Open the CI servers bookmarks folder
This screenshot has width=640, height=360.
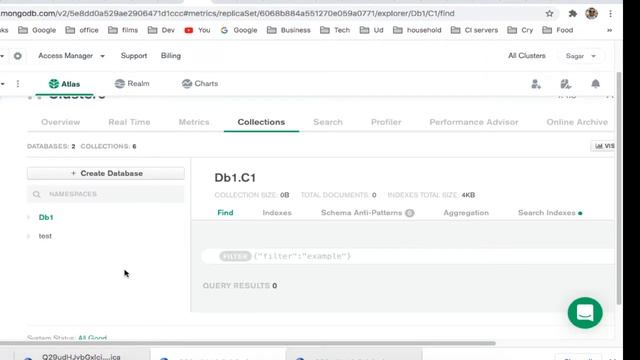pyautogui.click(x=475, y=30)
